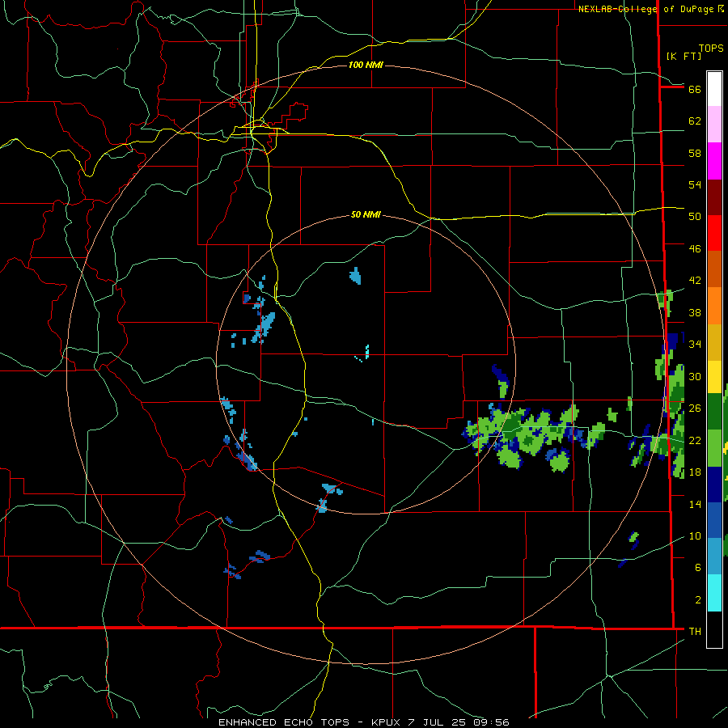Click the light blue legend swatch

(714, 557)
